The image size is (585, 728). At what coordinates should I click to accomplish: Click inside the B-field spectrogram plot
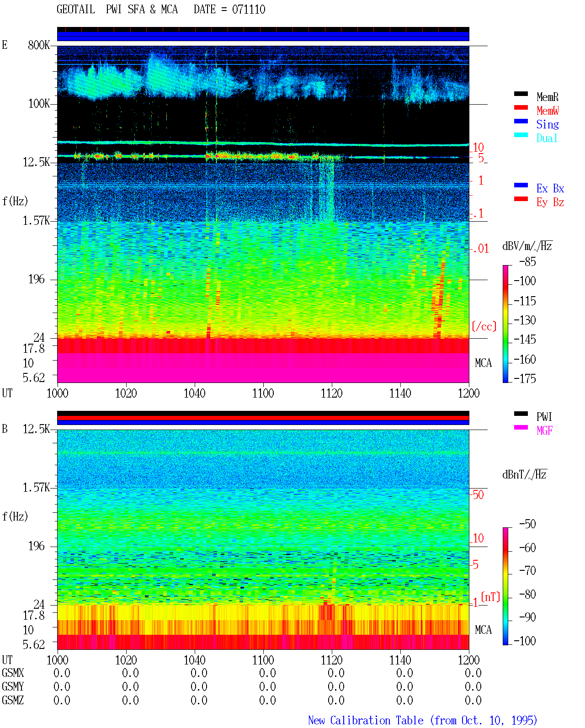pyautogui.click(x=263, y=540)
